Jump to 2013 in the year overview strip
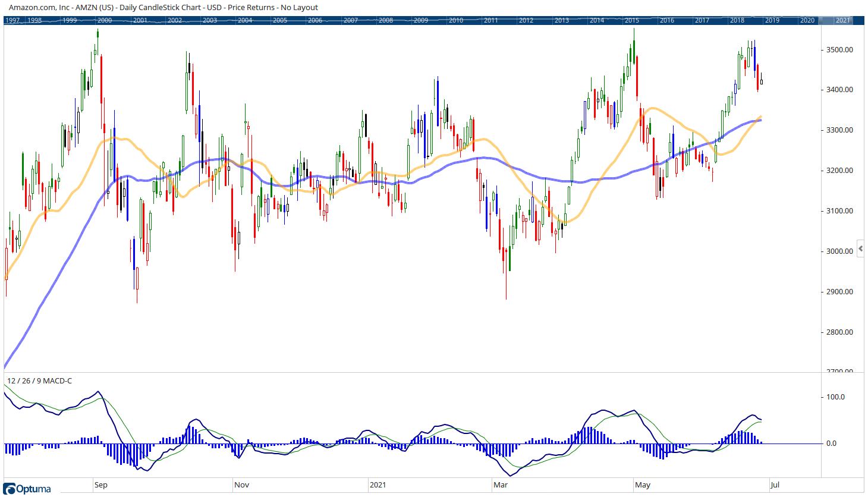 point(562,20)
